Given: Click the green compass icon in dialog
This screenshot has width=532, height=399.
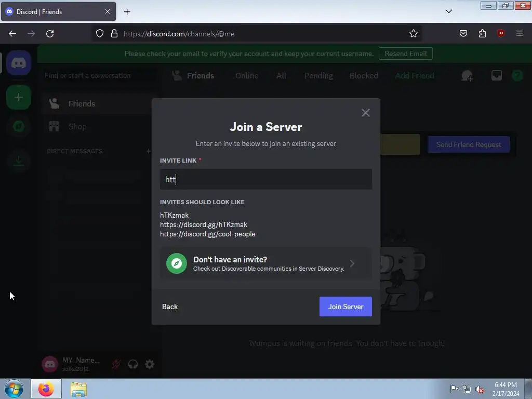Looking at the screenshot, I should [177, 263].
